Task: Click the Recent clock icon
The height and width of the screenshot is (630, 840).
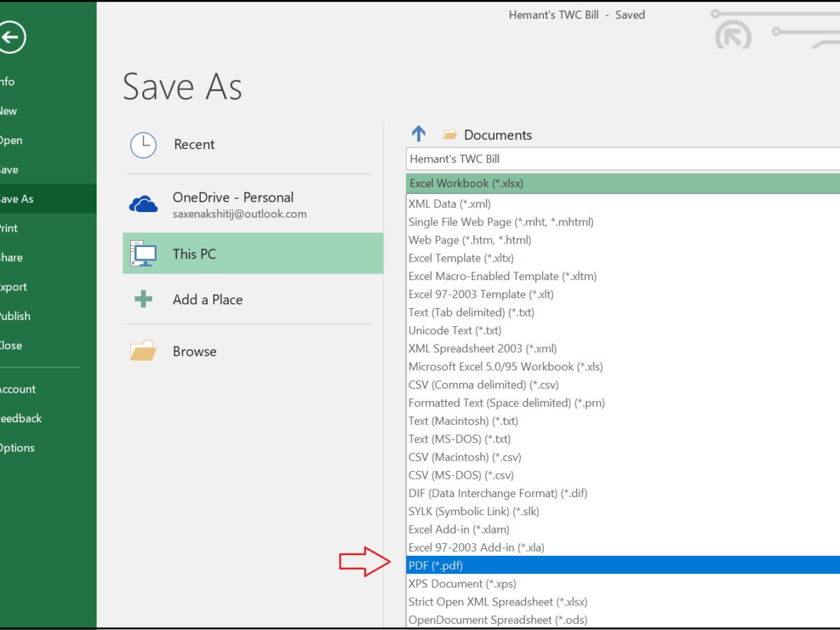Action: coord(143,145)
